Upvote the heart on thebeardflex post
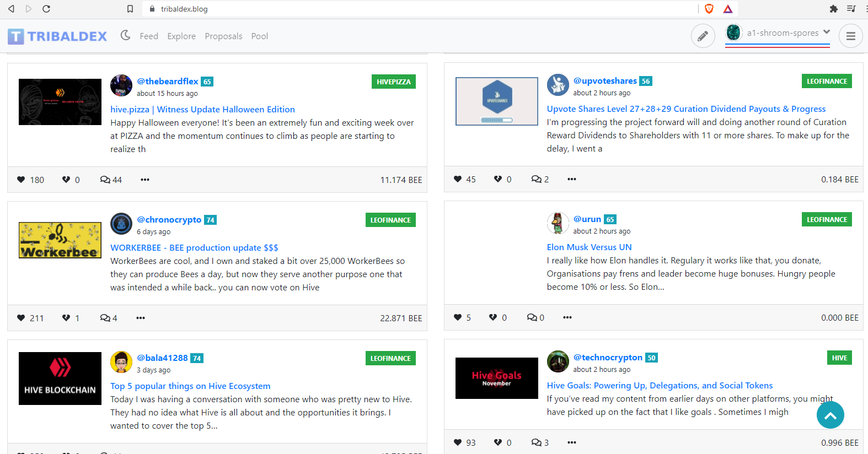868x454 pixels. (x=21, y=180)
